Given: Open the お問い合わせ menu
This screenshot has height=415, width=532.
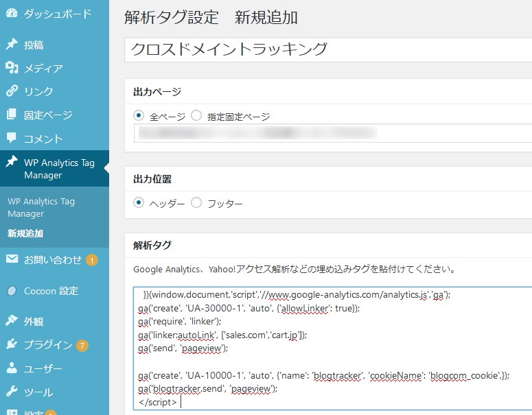Looking at the screenshot, I should (x=54, y=260).
